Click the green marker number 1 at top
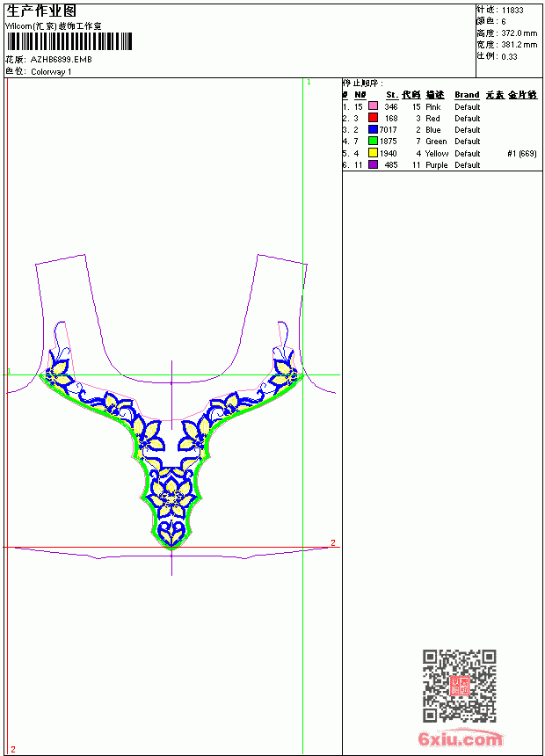545x756 pixels. click(x=309, y=82)
